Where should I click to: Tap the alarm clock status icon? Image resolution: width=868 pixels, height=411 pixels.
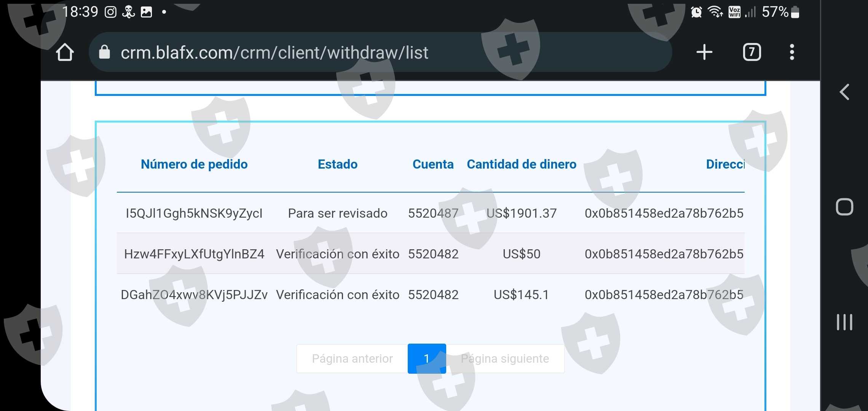pyautogui.click(x=696, y=12)
